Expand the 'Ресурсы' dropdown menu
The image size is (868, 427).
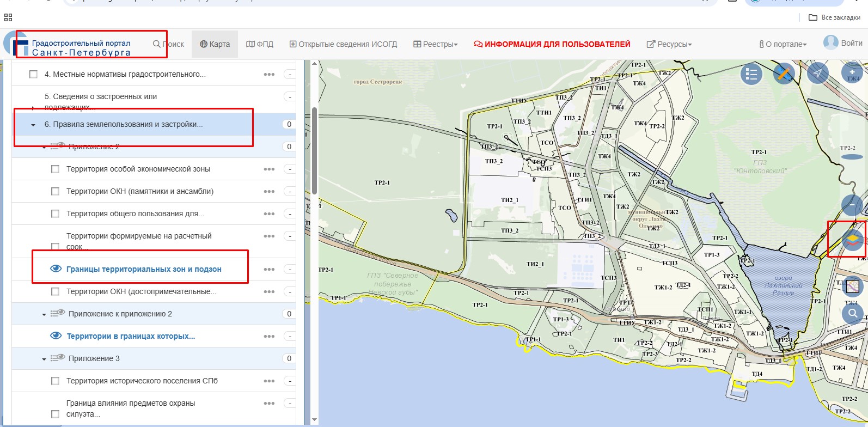click(669, 44)
